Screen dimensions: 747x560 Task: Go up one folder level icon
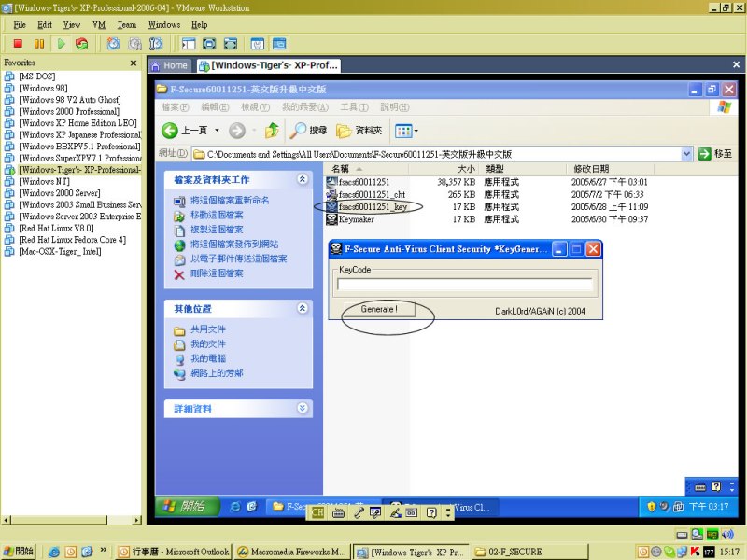click(272, 131)
